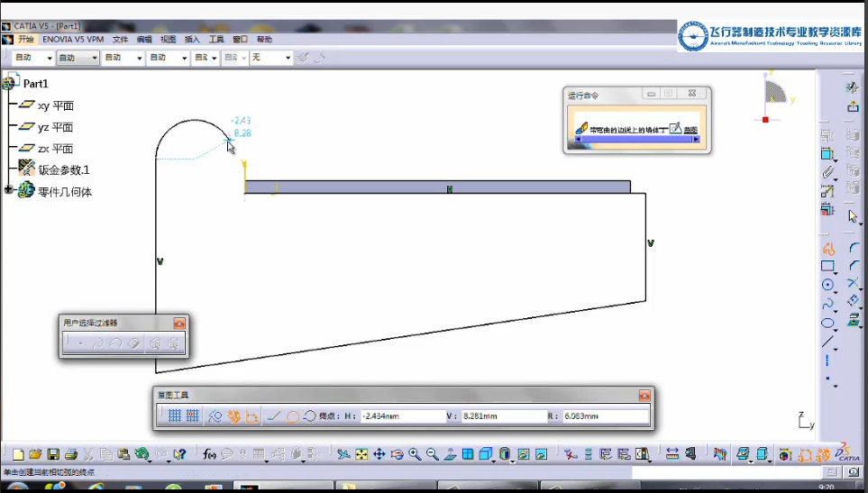Screen dimensions: 868x493
Task: Open the 插入 menu
Action: 192,40
